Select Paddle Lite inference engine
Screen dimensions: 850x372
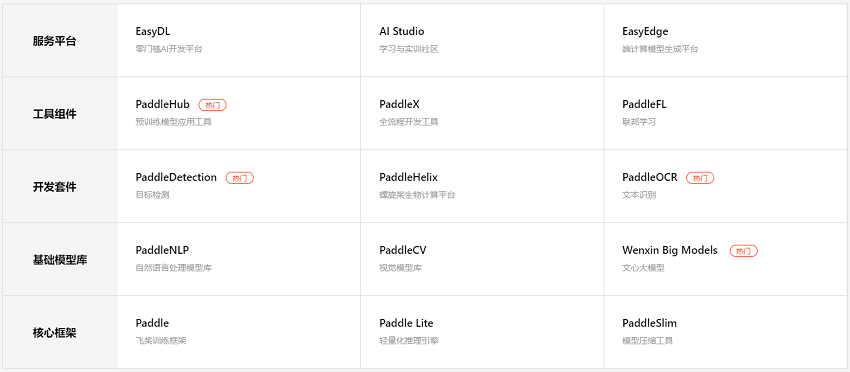[x=407, y=323]
